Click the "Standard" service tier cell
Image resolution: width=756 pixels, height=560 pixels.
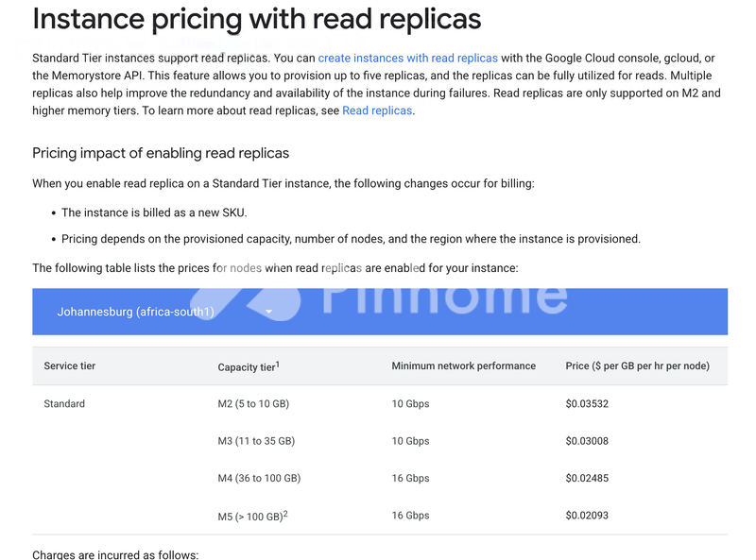64,403
